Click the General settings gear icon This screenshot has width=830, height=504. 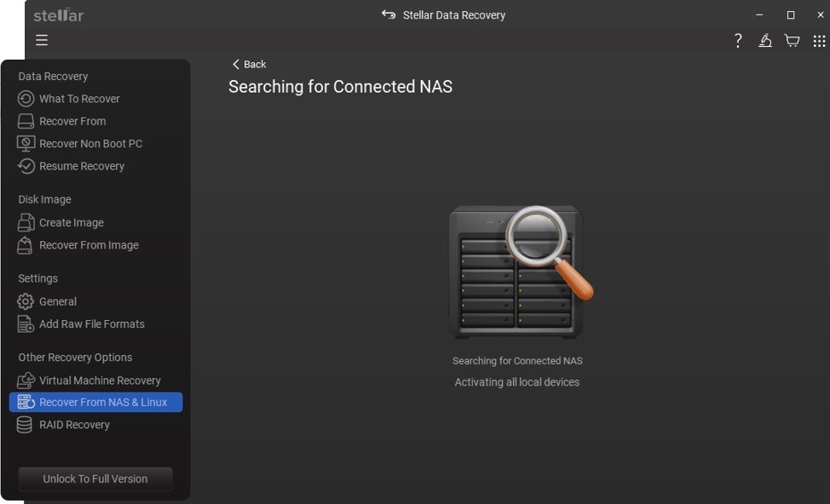click(26, 301)
